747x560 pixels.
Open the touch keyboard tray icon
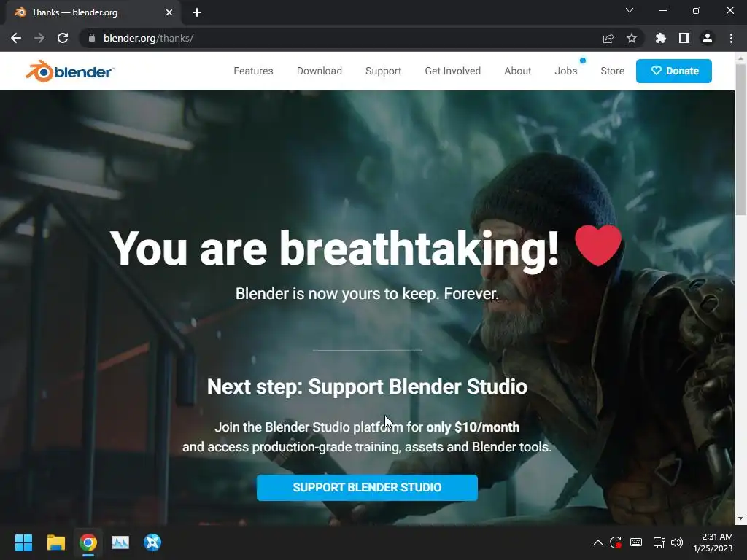pos(636,542)
